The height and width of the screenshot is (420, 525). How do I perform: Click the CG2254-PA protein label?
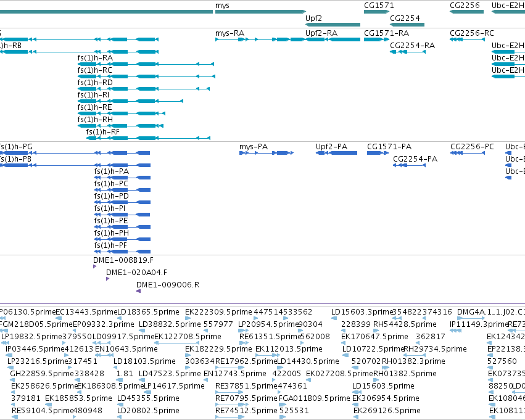[415, 159]
